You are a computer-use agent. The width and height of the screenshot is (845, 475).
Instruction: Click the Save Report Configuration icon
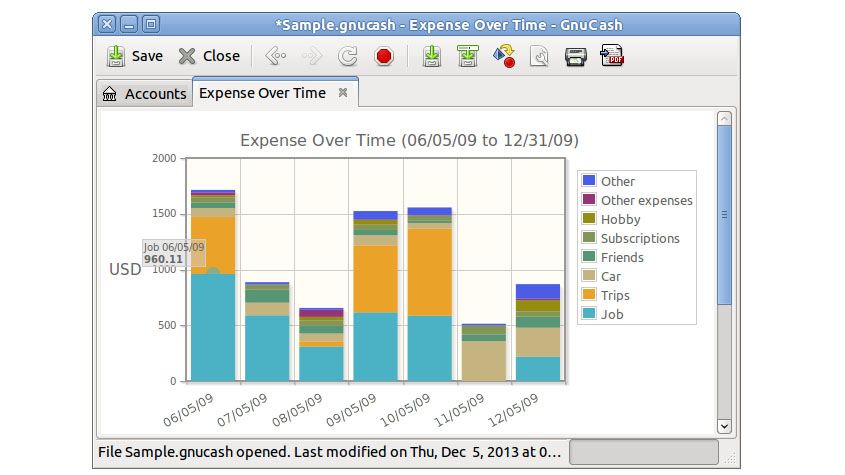[x=431, y=56]
